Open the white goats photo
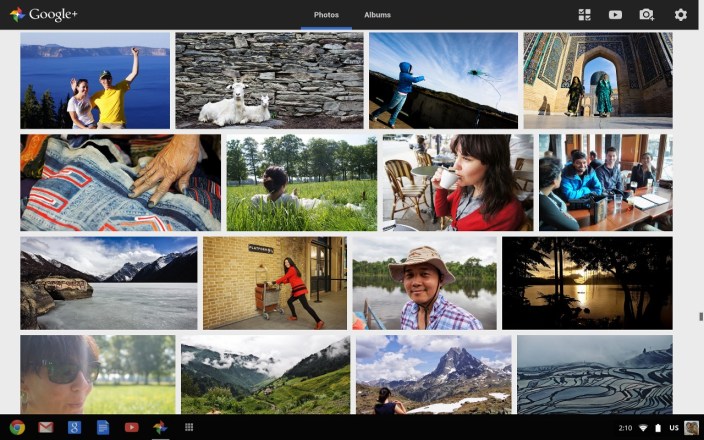This screenshot has height=440, width=704. click(x=269, y=80)
